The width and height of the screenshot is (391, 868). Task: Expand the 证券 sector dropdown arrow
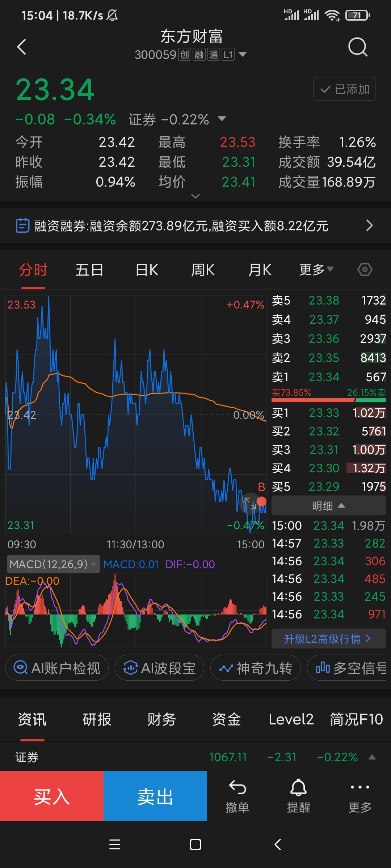click(x=222, y=119)
